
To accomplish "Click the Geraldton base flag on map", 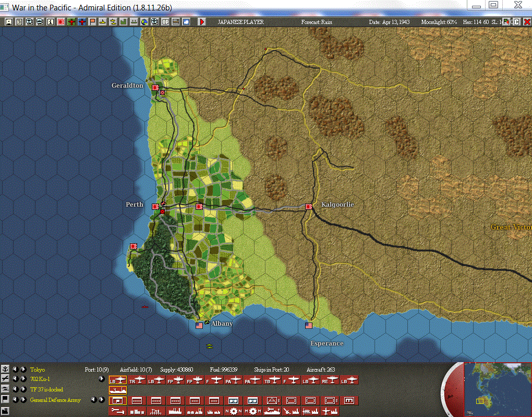I will (x=155, y=88).
